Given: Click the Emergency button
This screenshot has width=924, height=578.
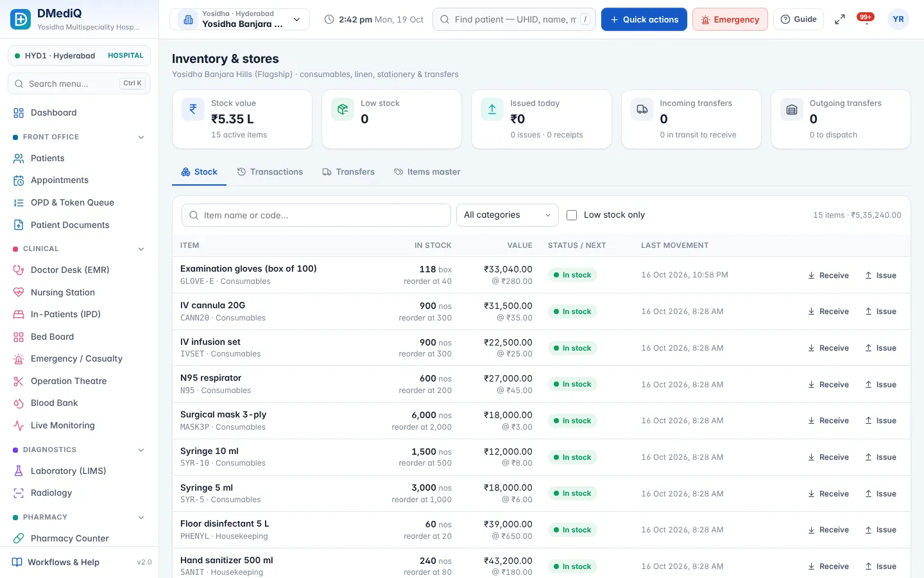Looking at the screenshot, I should coord(730,19).
